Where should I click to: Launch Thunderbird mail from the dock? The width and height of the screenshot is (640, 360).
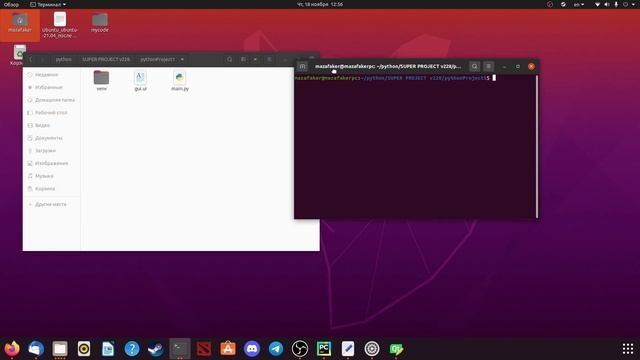pyautogui.click(x=36, y=349)
